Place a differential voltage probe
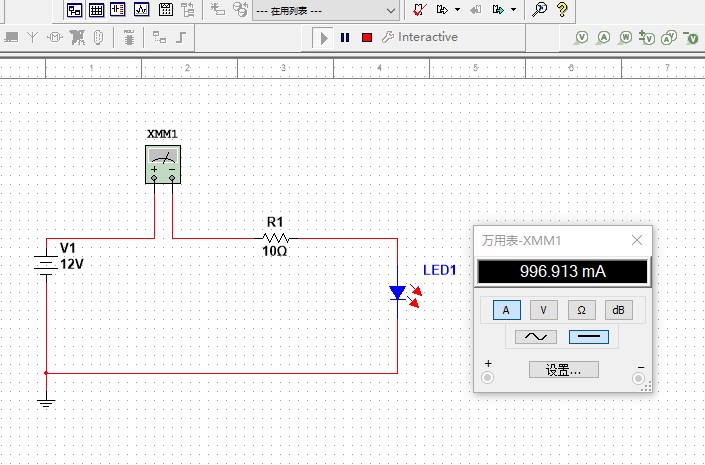The image size is (705, 465). pos(647,37)
